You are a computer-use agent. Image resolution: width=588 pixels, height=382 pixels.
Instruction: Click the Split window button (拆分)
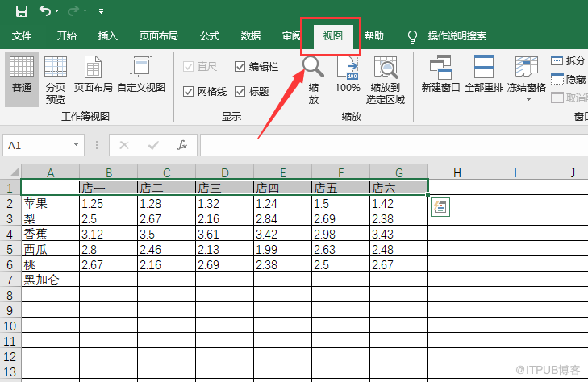tap(568, 60)
